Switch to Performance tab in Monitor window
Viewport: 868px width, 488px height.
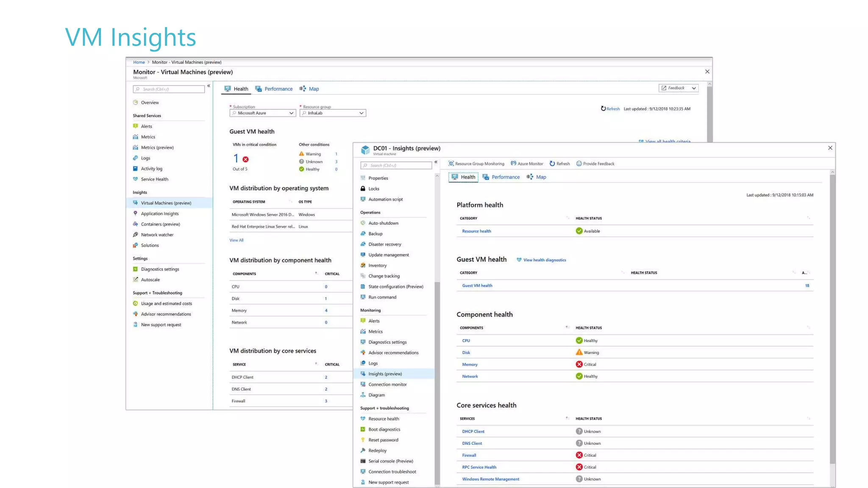tap(274, 89)
